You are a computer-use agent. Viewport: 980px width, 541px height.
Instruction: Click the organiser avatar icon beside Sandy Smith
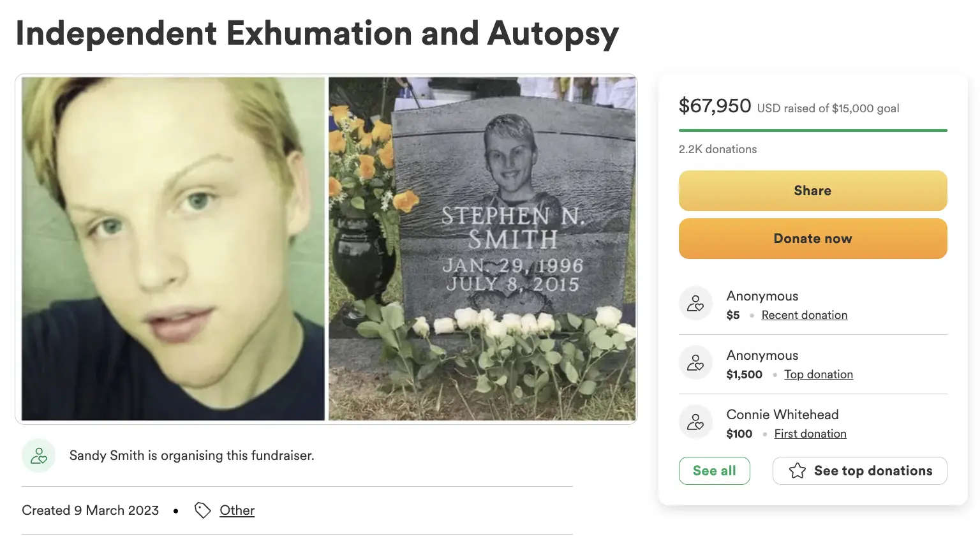pyautogui.click(x=39, y=456)
